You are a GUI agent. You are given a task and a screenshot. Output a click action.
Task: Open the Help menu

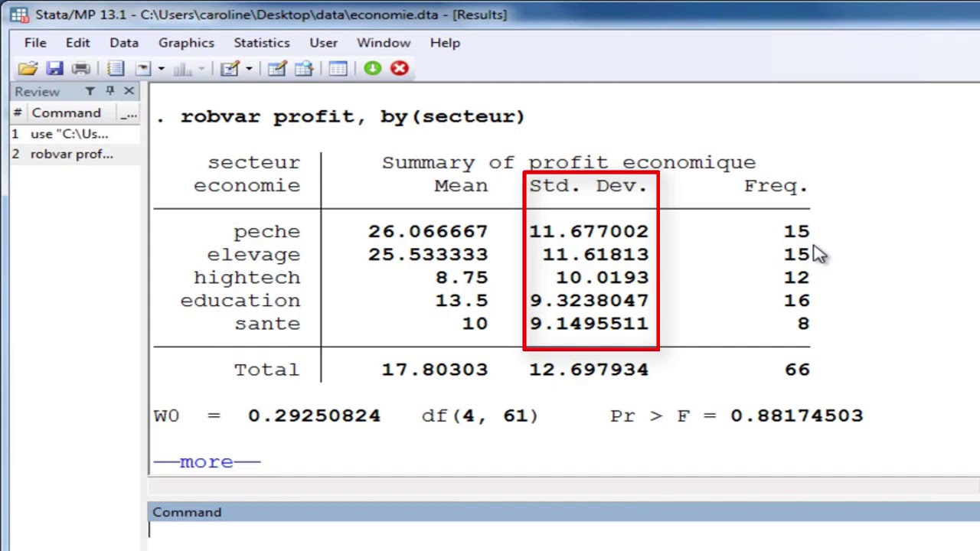(x=445, y=43)
